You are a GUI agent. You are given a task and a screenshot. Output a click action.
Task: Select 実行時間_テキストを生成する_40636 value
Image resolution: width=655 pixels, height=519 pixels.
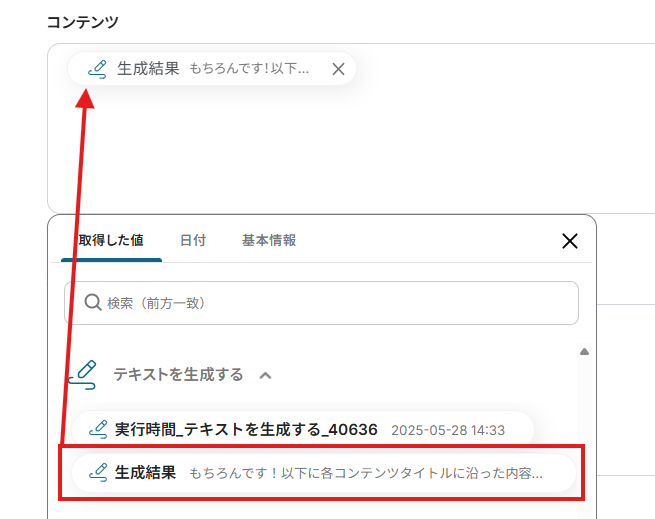click(x=303, y=430)
